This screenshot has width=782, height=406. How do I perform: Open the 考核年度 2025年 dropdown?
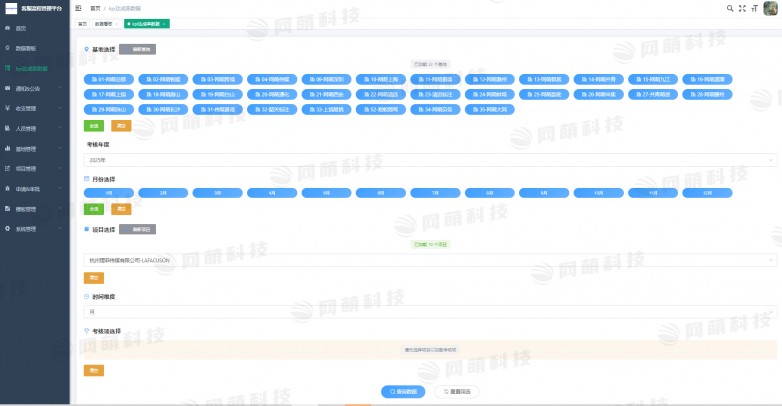(x=430, y=160)
